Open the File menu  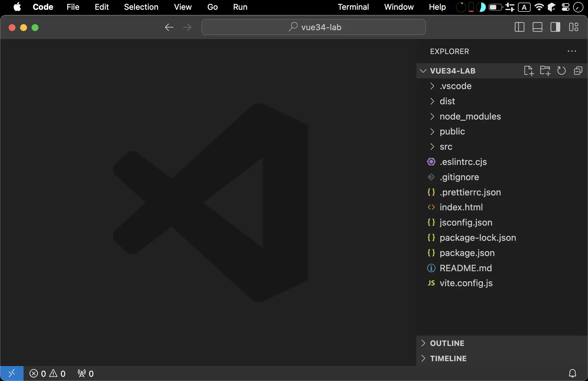pos(73,7)
